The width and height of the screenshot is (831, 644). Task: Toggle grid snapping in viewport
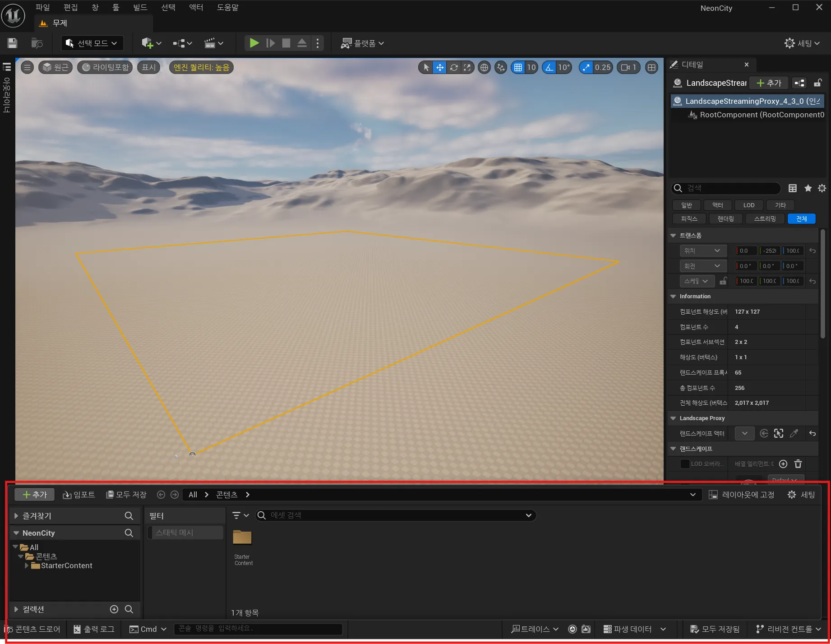(518, 68)
